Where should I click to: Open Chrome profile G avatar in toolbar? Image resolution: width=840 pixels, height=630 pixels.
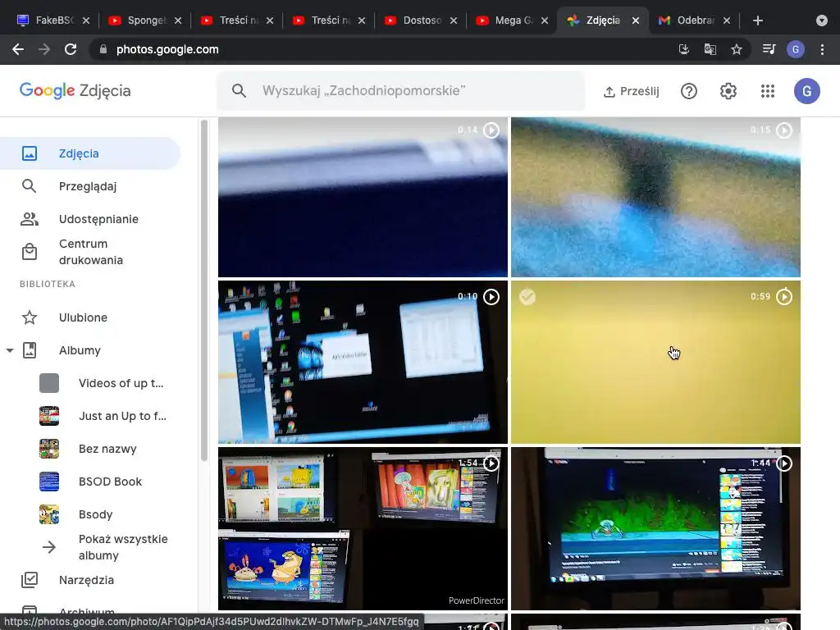[796, 49]
